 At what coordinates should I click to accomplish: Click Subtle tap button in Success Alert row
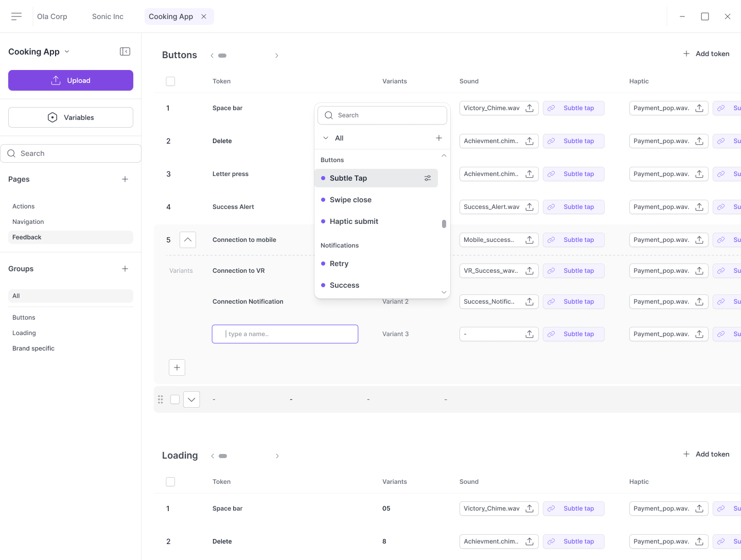tap(574, 207)
